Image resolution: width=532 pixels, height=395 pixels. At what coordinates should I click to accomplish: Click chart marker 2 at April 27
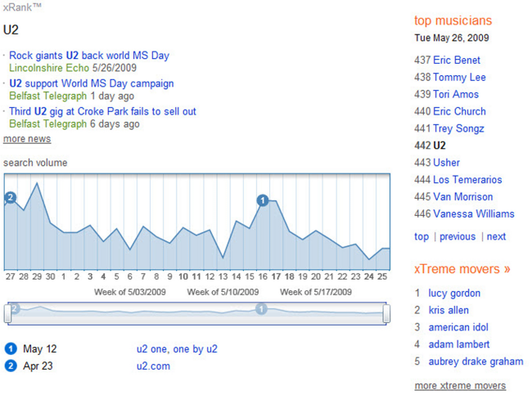click(x=11, y=197)
